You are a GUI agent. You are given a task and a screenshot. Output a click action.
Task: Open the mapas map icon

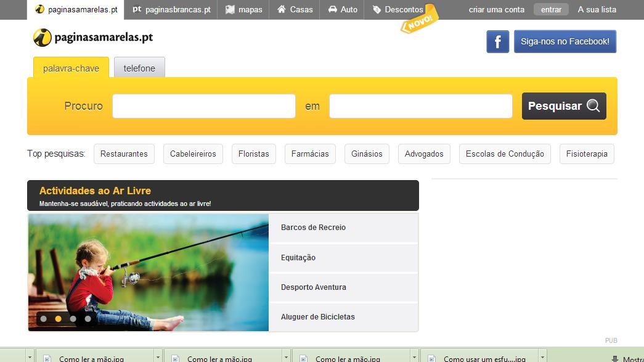[x=230, y=9]
